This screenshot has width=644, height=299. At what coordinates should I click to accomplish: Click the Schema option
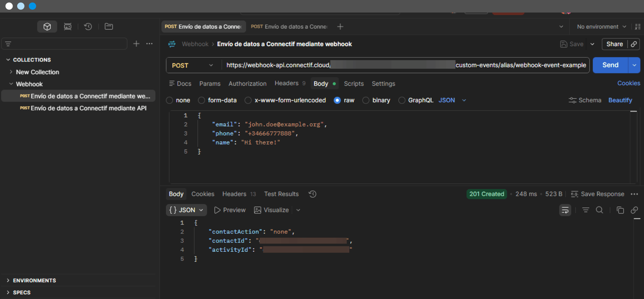pos(585,100)
